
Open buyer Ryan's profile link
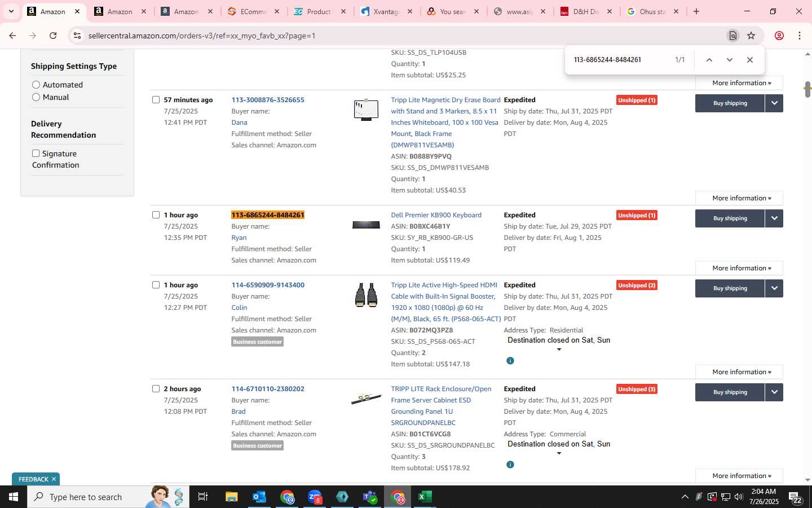point(239,238)
